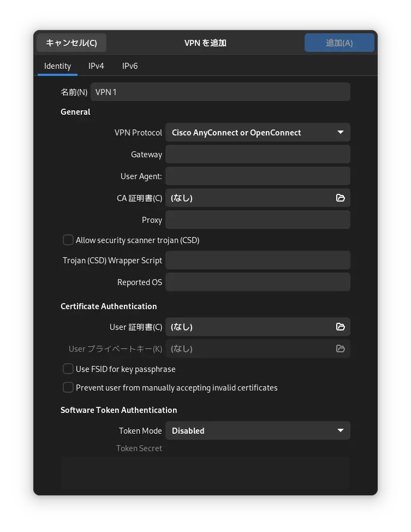Check Use FSID for key passphrase
This screenshot has width=411, height=532.
[x=68, y=369]
